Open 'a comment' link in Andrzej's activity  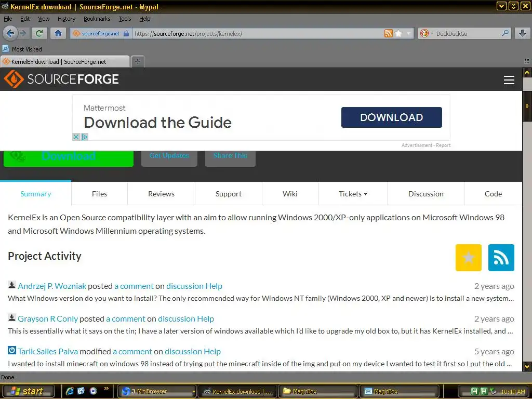coord(134,286)
